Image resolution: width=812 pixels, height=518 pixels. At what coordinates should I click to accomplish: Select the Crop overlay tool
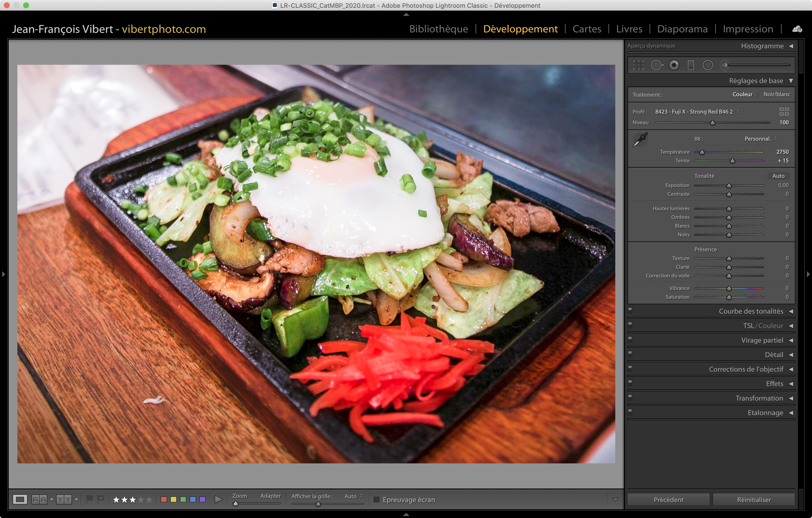(x=638, y=65)
